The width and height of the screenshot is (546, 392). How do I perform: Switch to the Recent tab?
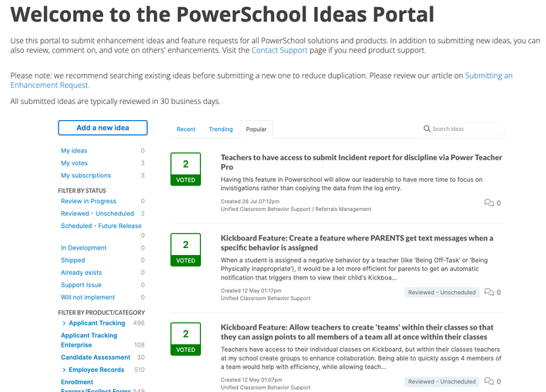point(186,129)
